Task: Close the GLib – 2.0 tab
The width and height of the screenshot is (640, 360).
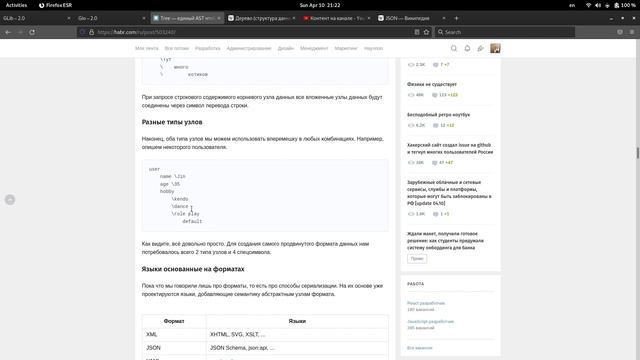Action: [69, 18]
